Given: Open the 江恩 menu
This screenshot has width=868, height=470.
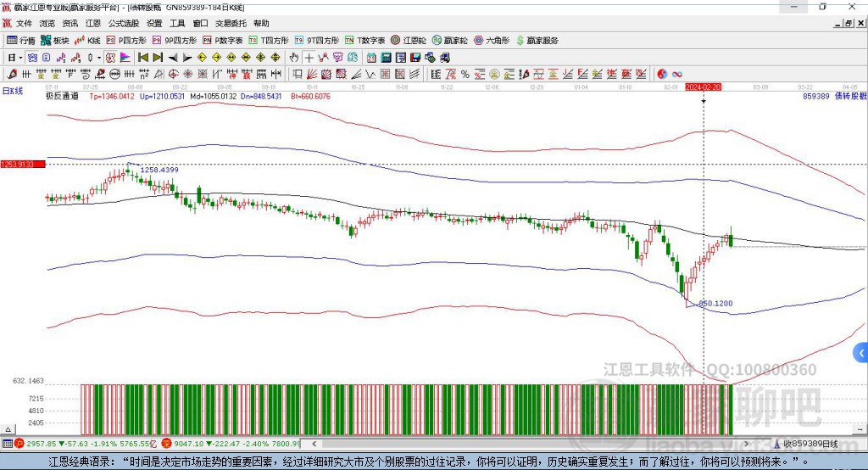Looking at the screenshot, I should 93,24.
